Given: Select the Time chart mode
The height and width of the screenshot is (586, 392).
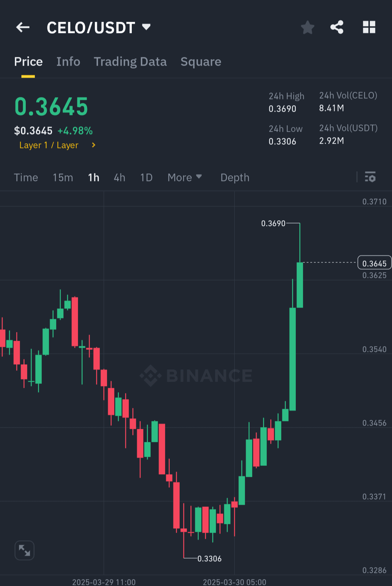Looking at the screenshot, I should (x=26, y=177).
